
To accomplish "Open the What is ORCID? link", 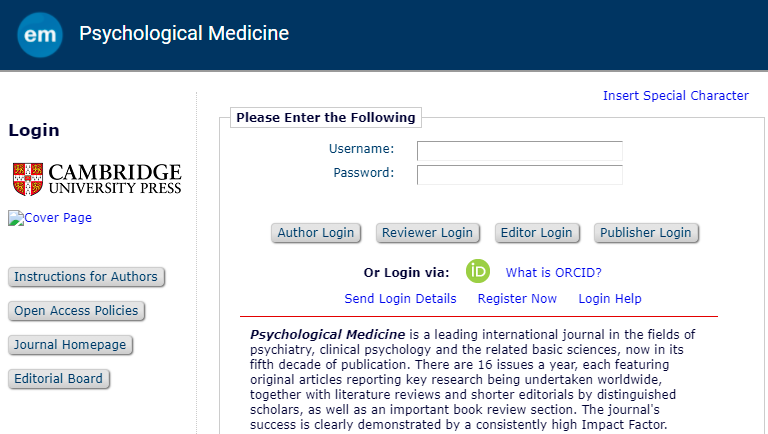I will [553, 272].
